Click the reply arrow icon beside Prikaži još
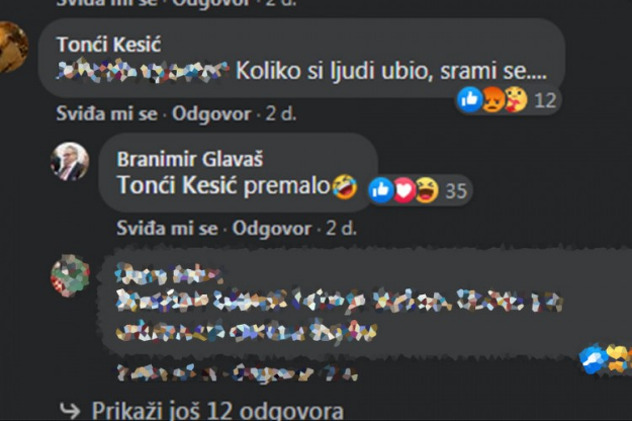Image resolution: width=632 pixels, height=421 pixels. click(70, 411)
